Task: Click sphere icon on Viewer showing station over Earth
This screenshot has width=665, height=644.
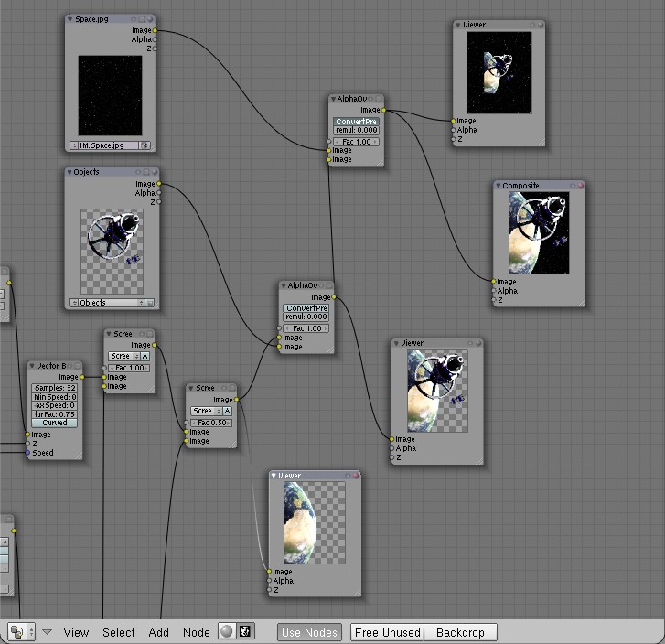Action: tap(478, 343)
